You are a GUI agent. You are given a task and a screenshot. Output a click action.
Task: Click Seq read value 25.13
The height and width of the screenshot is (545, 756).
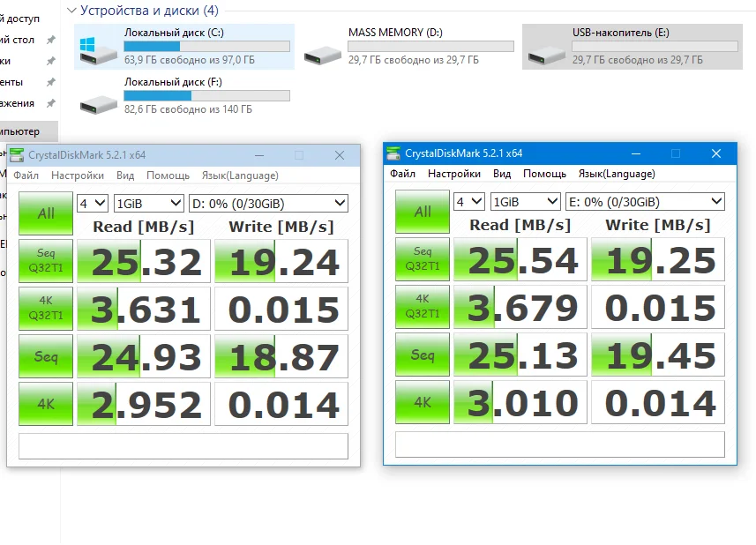click(x=520, y=355)
